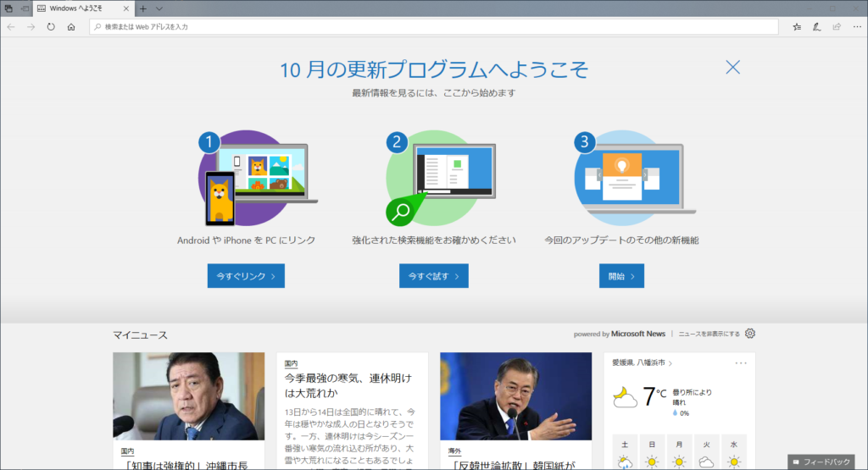The image size is (868, 470).
Task: Select Sunday 日 forecast
Action: [652, 452]
